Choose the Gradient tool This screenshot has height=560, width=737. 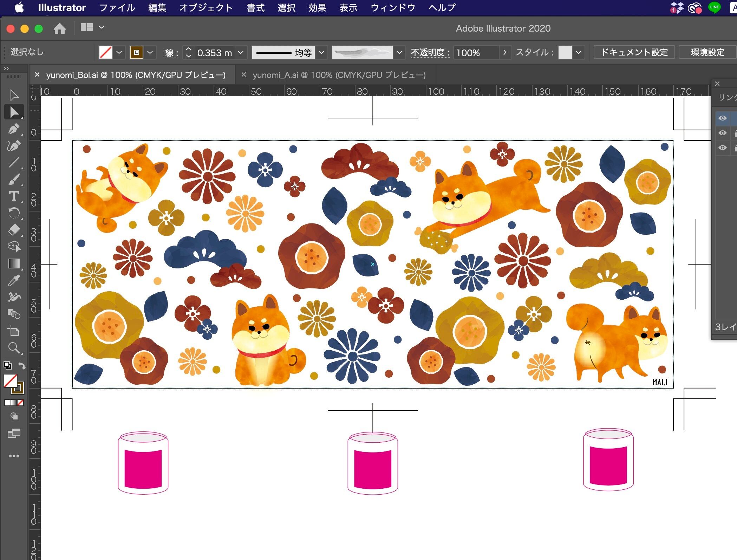14,263
